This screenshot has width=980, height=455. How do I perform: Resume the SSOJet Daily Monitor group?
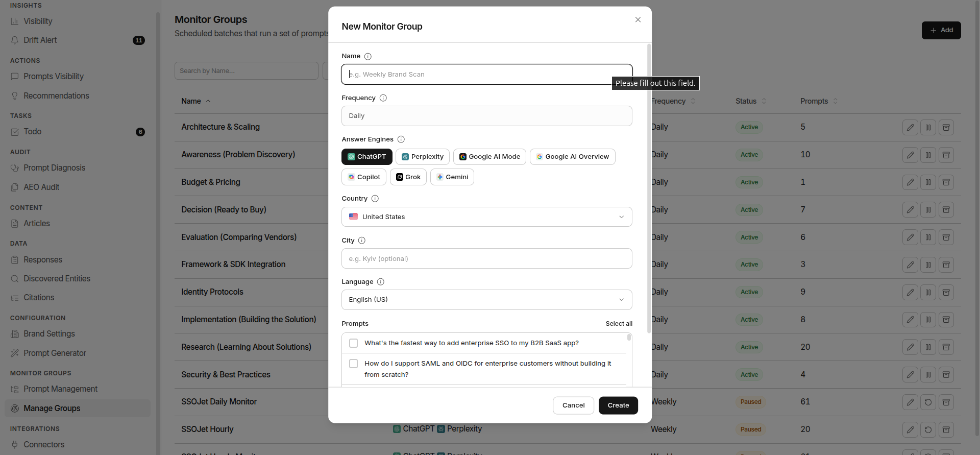pos(928,402)
